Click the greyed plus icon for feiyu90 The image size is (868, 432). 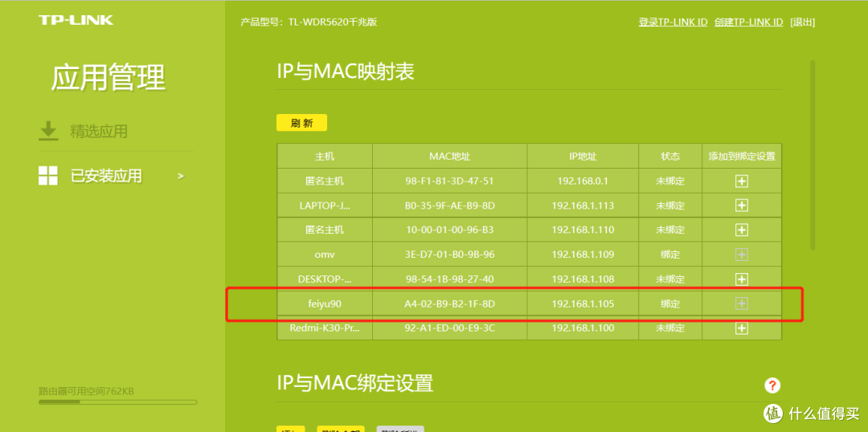coord(741,303)
